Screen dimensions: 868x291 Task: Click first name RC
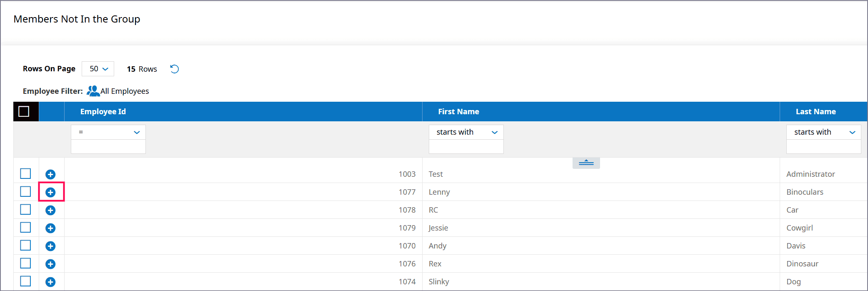point(433,210)
